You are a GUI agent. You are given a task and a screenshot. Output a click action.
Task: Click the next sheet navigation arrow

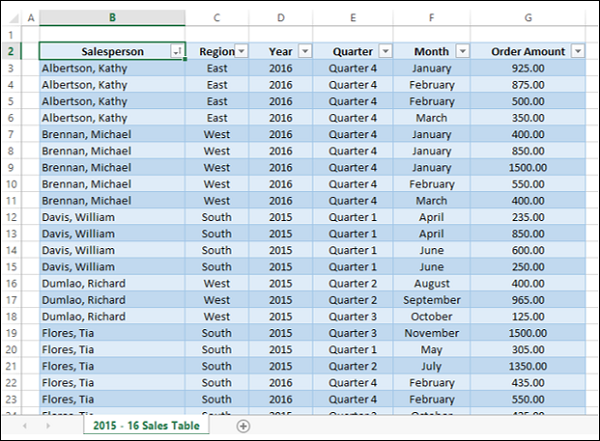click(x=48, y=426)
